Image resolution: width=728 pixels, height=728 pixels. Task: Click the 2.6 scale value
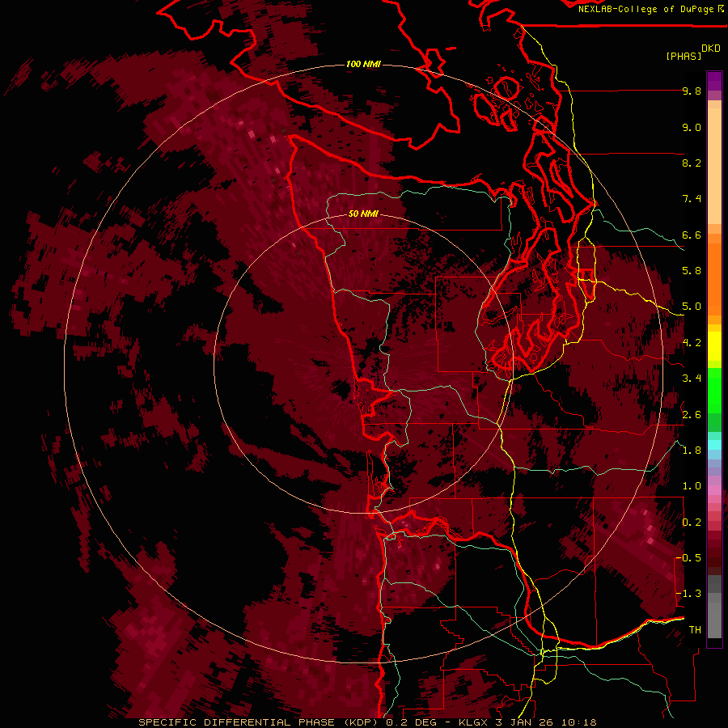[x=692, y=415]
